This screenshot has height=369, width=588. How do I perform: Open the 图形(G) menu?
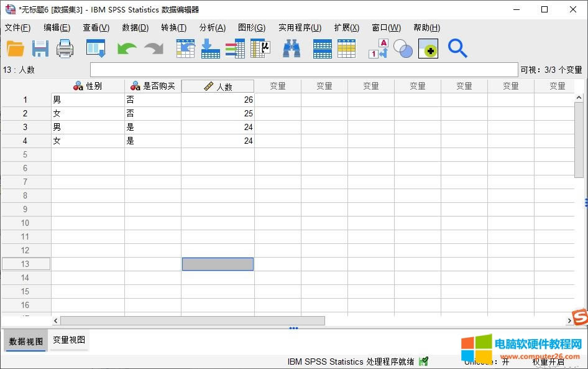click(x=251, y=28)
